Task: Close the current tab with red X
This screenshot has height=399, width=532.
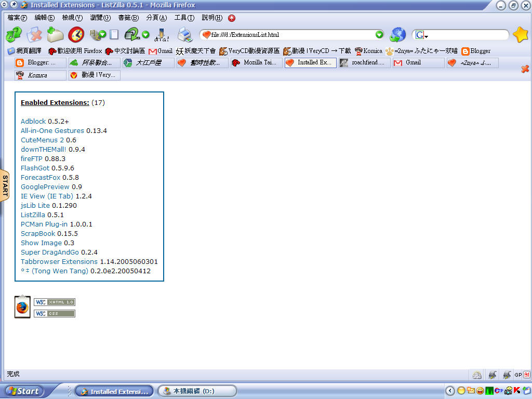Action: click(525, 69)
